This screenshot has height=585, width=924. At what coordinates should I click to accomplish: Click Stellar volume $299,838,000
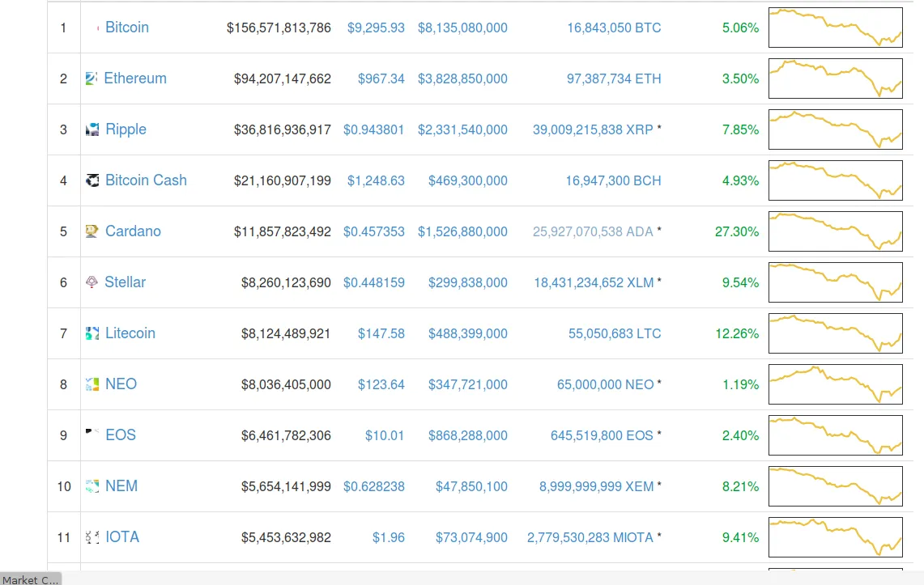pos(468,282)
